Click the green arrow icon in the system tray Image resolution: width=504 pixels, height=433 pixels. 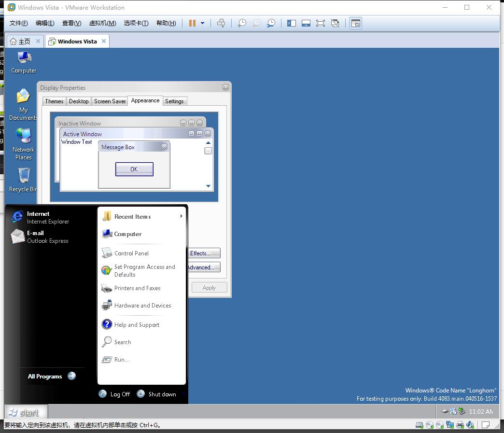point(462,411)
